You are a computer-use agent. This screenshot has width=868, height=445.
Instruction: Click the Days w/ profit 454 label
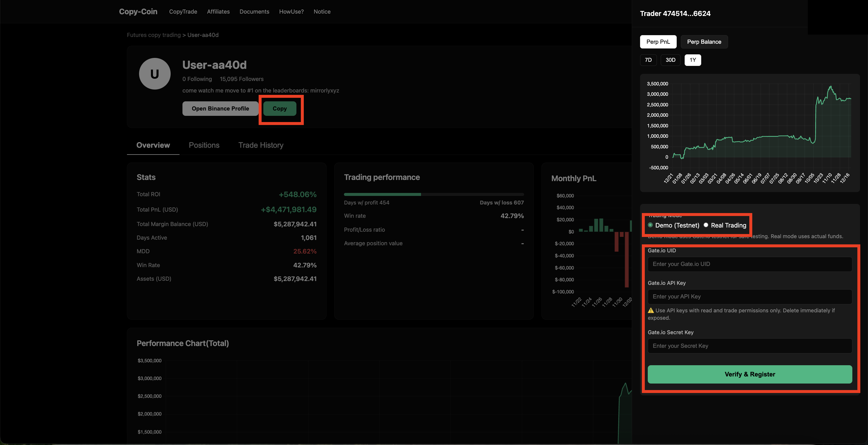point(367,203)
